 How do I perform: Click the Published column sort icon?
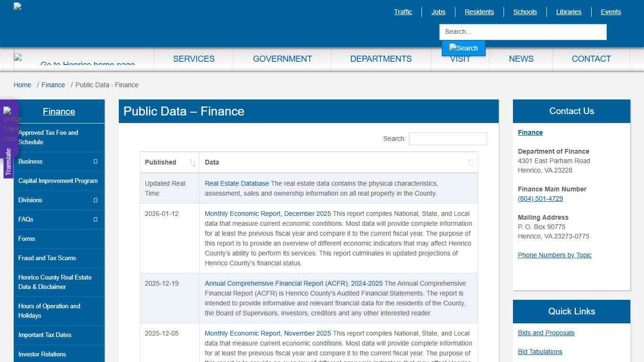pos(192,164)
